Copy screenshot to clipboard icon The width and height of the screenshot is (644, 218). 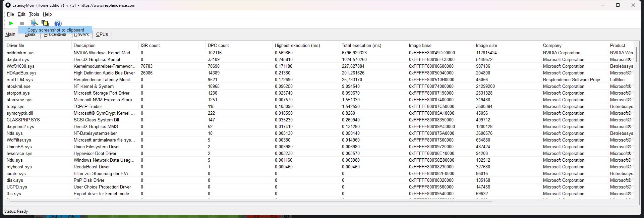coord(45,23)
